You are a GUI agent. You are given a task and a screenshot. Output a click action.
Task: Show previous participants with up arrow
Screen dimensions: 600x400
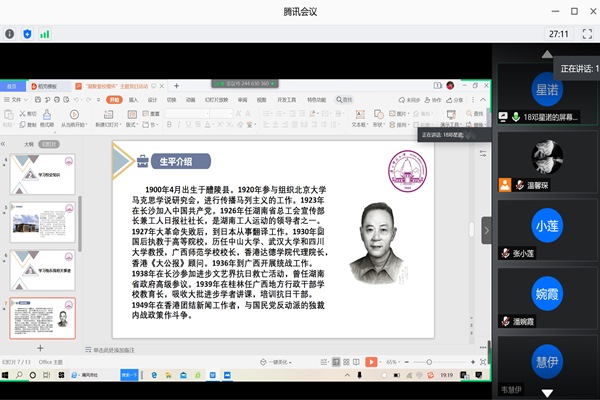(x=547, y=54)
